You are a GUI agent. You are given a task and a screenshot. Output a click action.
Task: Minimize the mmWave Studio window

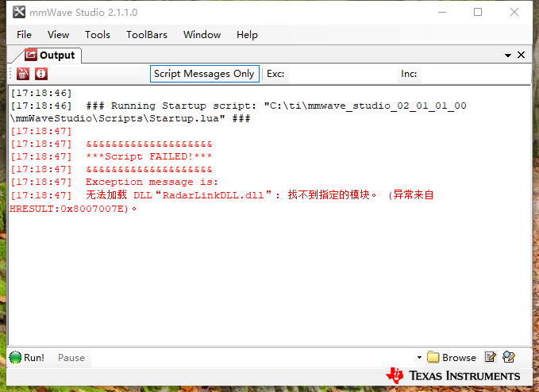coord(442,12)
